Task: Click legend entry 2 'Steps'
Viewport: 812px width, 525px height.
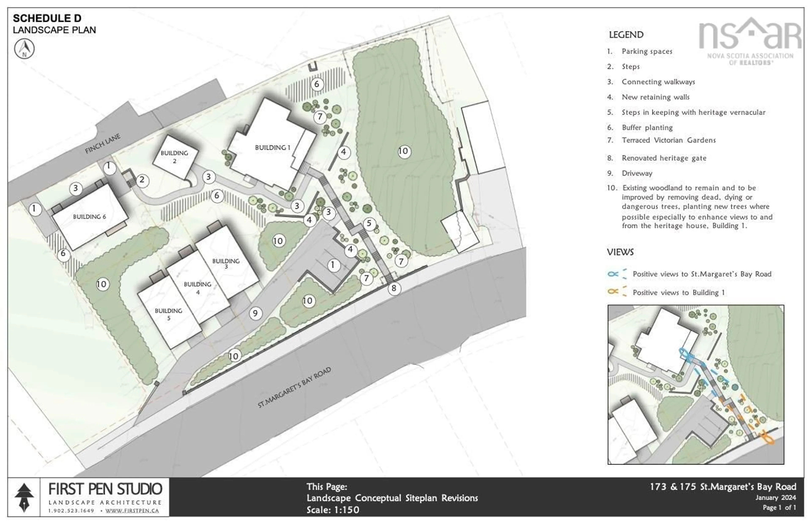Action: [x=631, y=67]
